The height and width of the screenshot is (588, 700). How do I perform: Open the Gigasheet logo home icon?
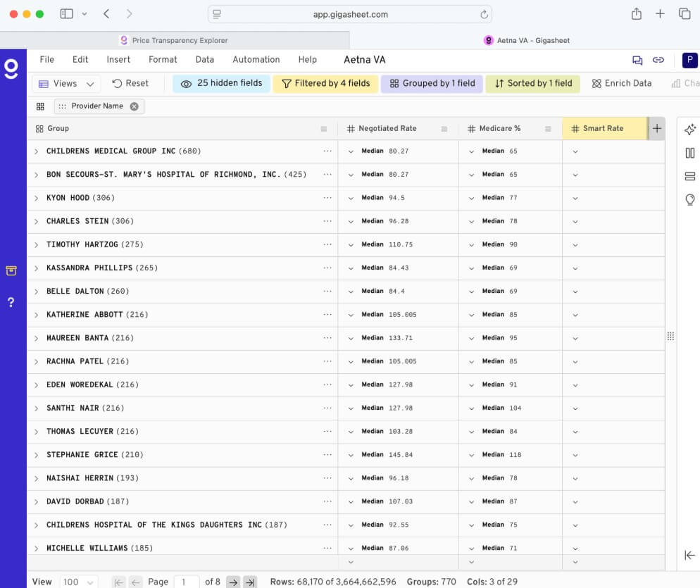11,69
